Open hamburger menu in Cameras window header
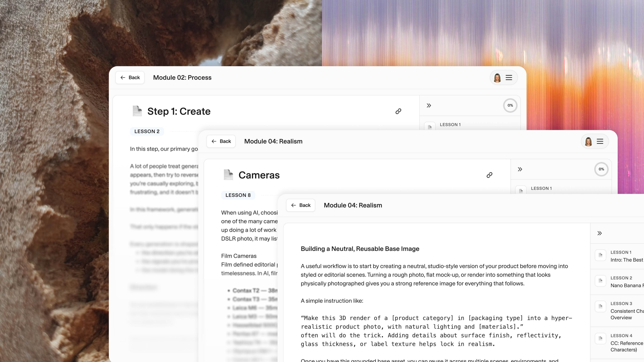The width and height of the screenshot is (644, 362). [x=600, y=141]
